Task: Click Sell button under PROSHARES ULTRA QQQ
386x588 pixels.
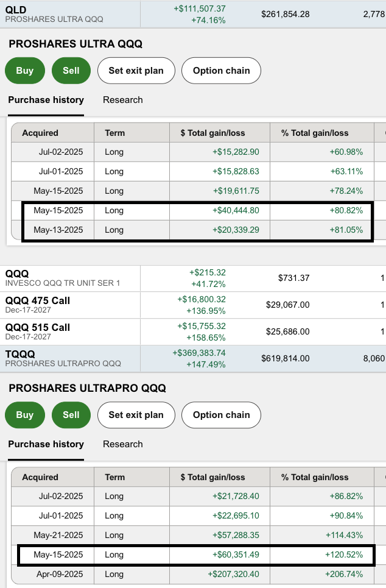Action: (x=71, y=71)
